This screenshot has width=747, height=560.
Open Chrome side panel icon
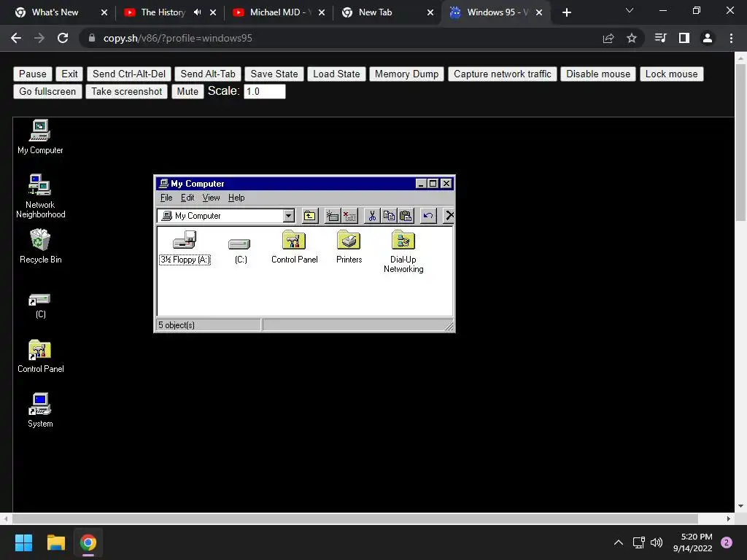[x=684, y=38]
